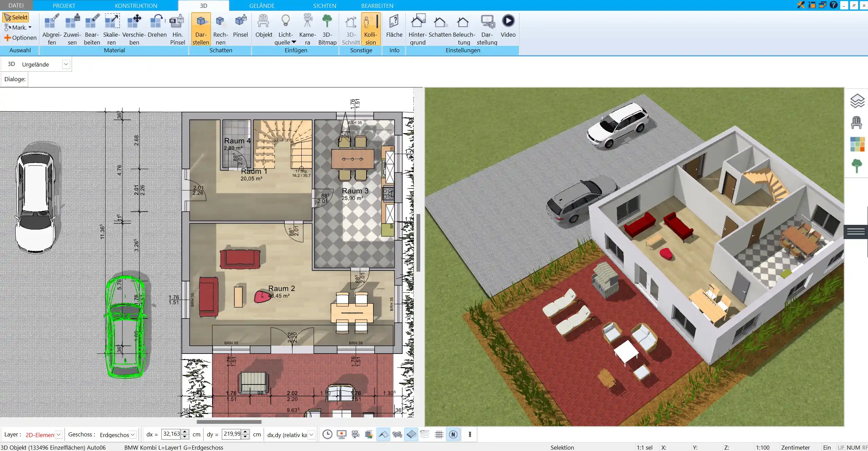Image resolution: width=868 pixels, height=451 pixels.
Task: Expand the Urgelände dropdown
Action: click(x=66, y=64)
